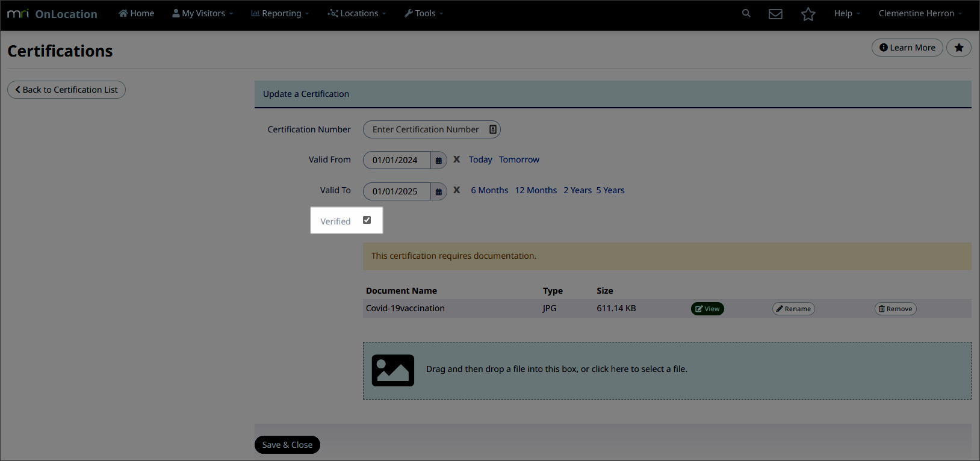Set validity to 5 Years

[610, 190]
